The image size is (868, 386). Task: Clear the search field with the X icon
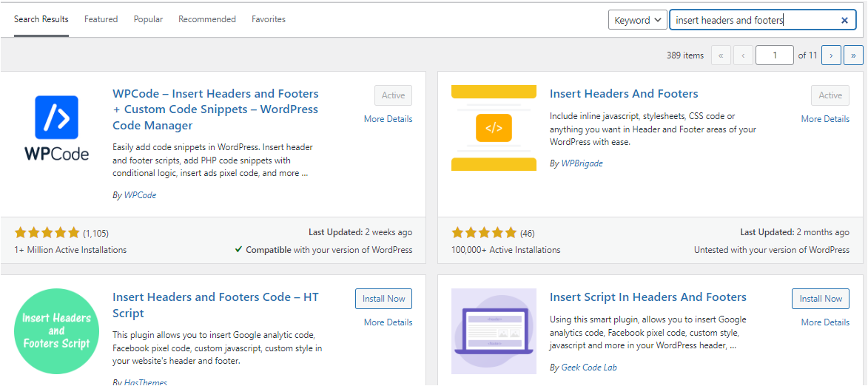pos(845,21)
